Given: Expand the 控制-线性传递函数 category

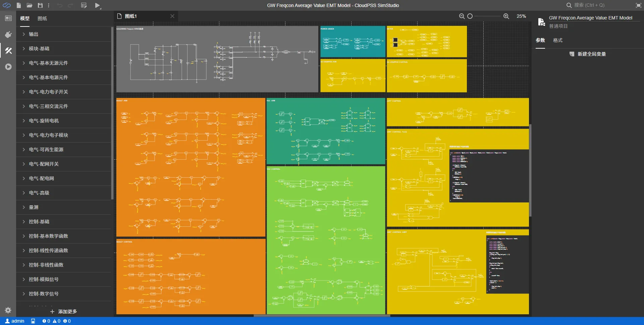Looking at the screenshot, I should [x=64, y=251].
